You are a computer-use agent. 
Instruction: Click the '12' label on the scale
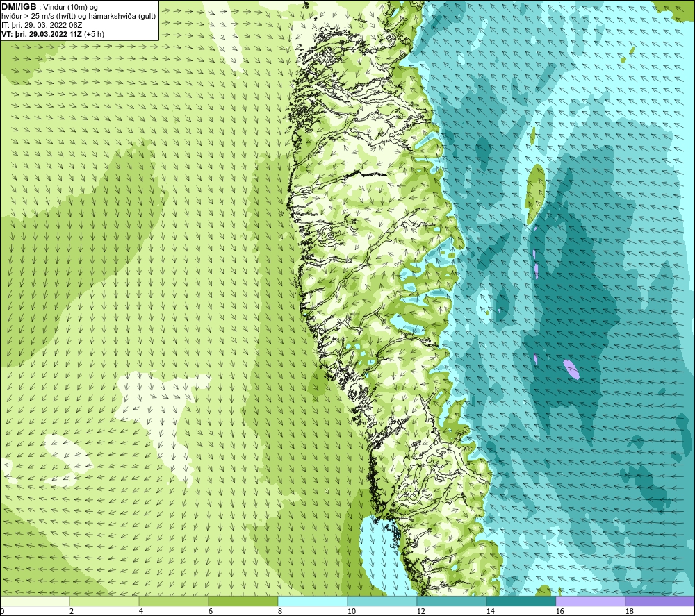coord(420,611)
